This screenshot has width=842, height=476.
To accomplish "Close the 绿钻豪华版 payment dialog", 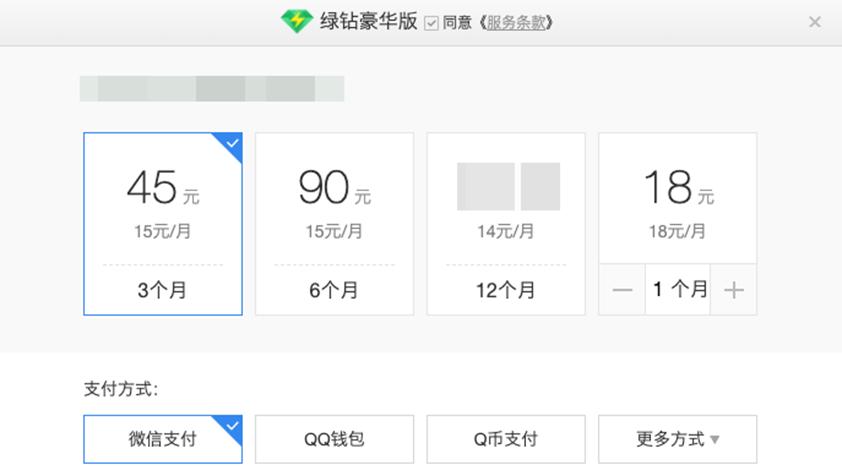I will tap(815, 22).
